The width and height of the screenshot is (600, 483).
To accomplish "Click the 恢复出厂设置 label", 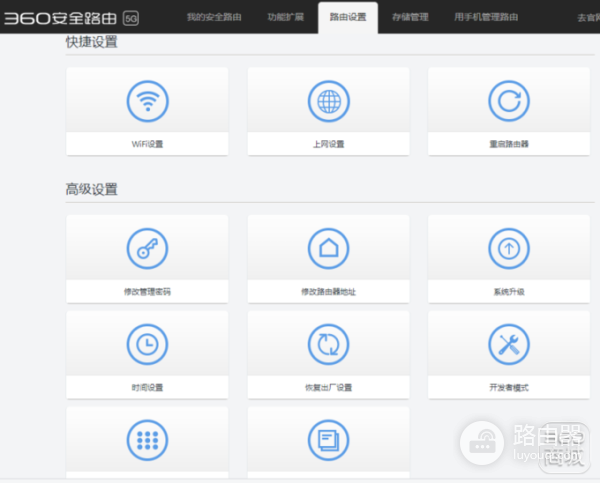I will 329,387.
